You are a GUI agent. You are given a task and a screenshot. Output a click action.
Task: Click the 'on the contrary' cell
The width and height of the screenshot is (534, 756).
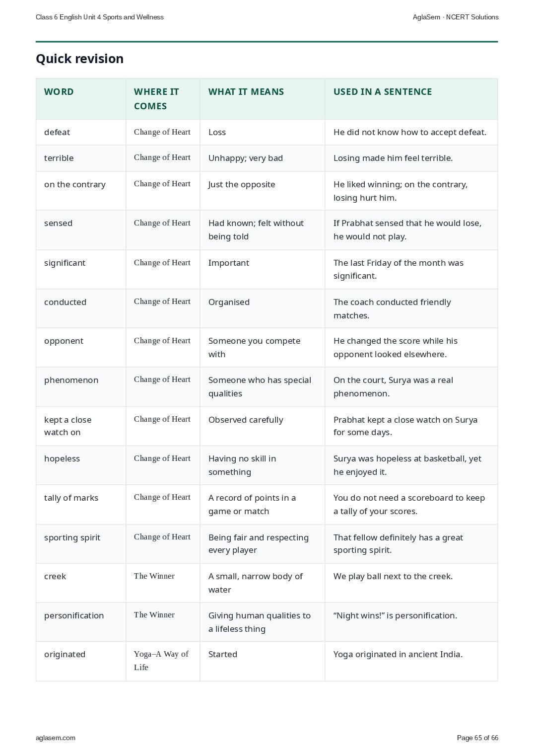click(x=81, y=191)
